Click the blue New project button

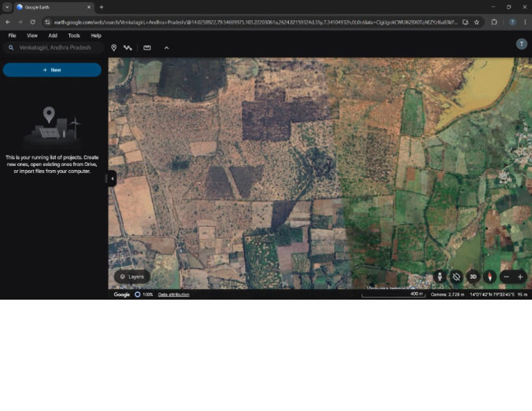[x=52, y=70]
